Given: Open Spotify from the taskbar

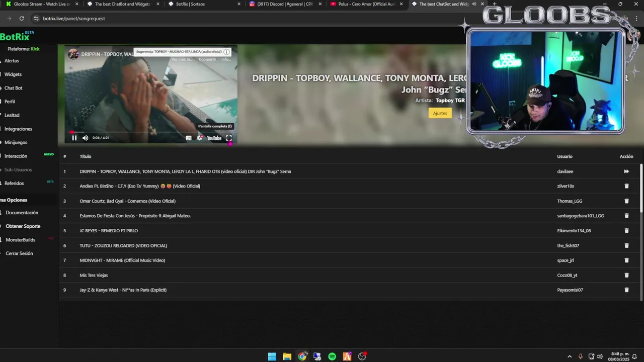Looking at the screenshot, I should click(332, 356).
